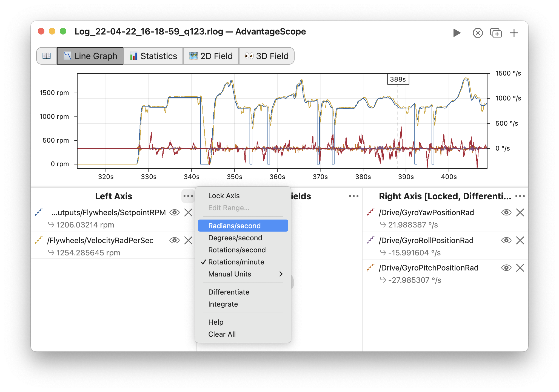Open the 3D Field tab
Screen dimensions: 559x392
coord(267,56)
